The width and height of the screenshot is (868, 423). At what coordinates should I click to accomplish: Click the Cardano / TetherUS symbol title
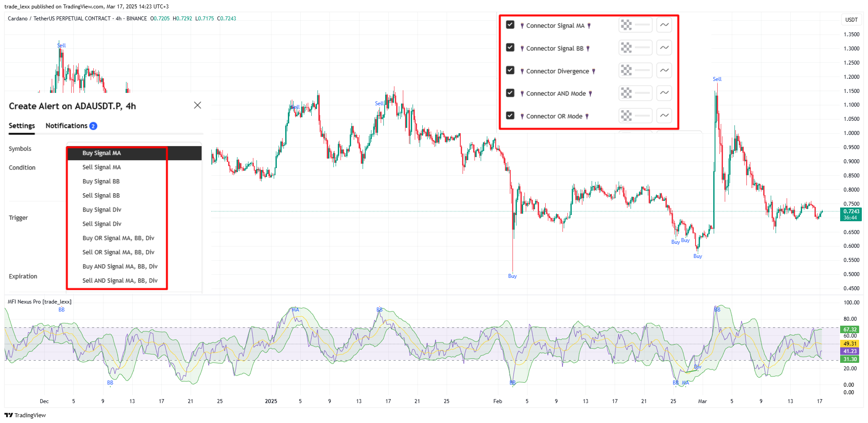click(59, 19)
